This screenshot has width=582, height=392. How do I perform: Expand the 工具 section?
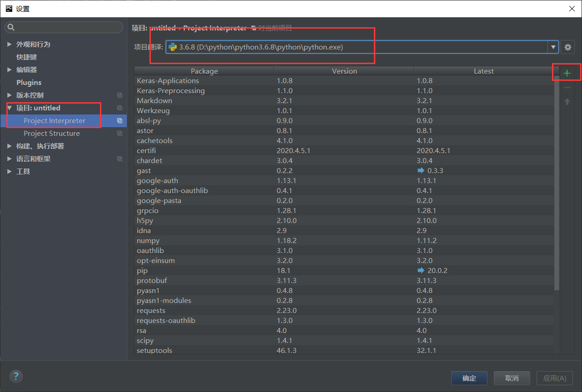[x=10, y=172]
